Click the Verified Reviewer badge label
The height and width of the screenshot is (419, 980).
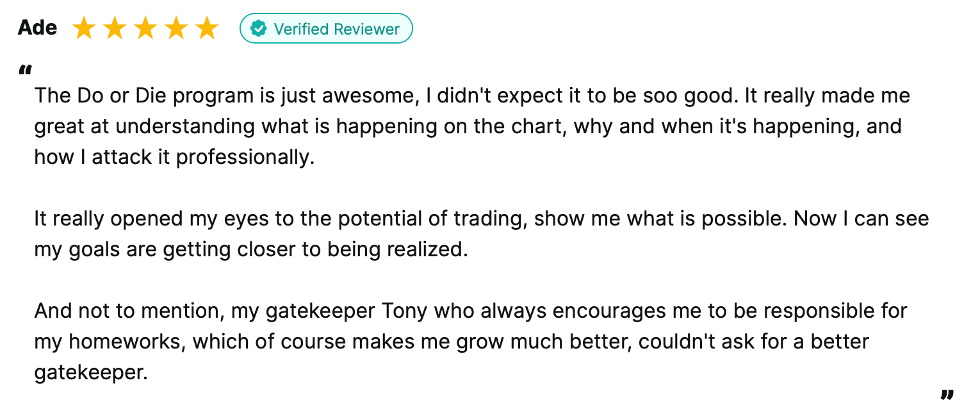(x=336, y=29)
